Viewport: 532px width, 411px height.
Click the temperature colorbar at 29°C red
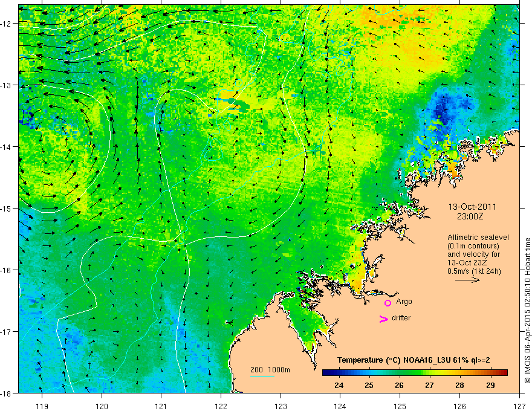tap(490, 373)
